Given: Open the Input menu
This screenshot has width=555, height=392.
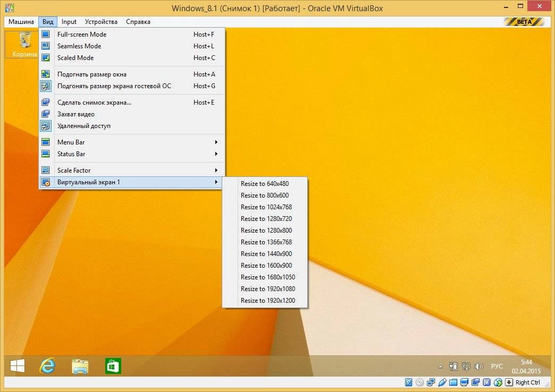Looking at the screenshot, I should 69,22.
